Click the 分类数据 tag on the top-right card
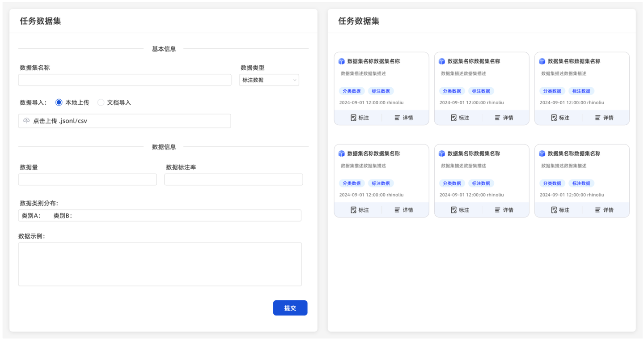This screenshot has width=644, height=341. pos(552,91)
